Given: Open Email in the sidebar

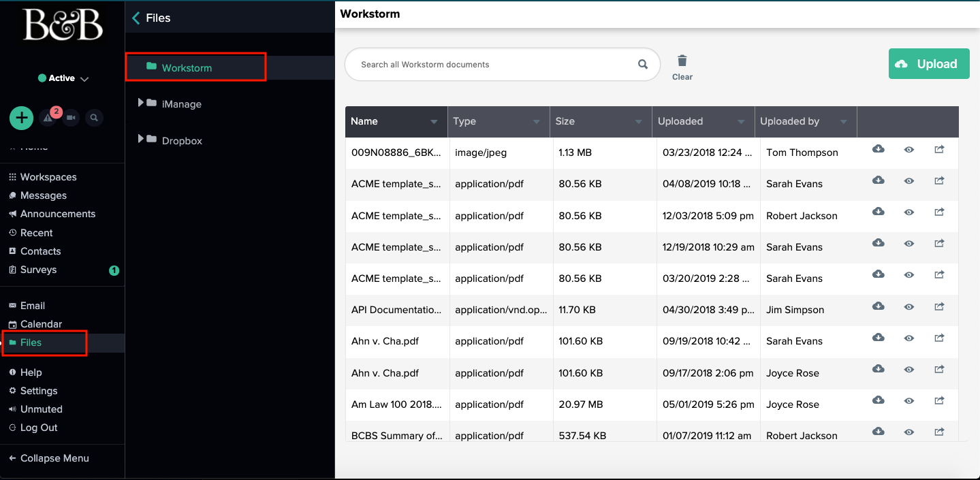Looking at the screenshot, I should click(27, 306).
